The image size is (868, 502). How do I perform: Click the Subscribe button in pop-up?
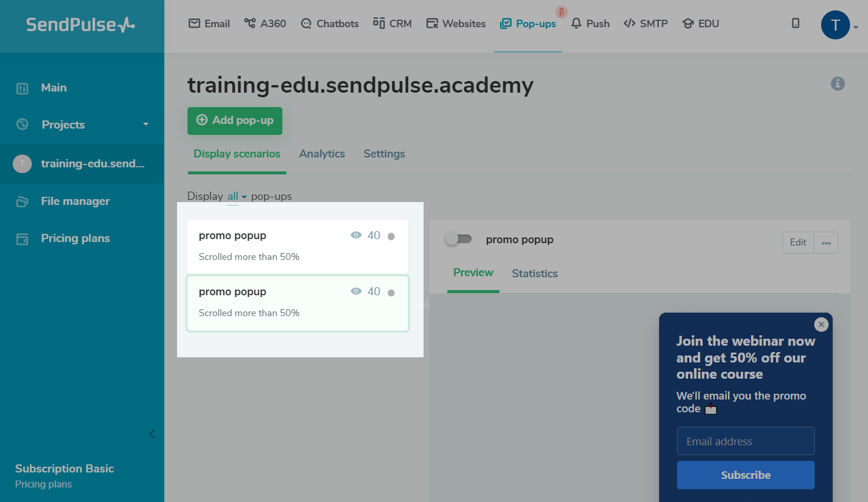746,475
